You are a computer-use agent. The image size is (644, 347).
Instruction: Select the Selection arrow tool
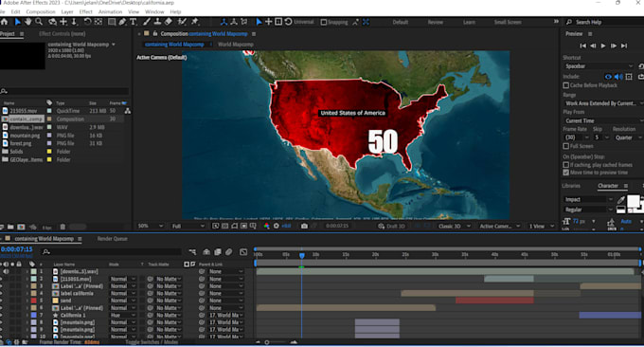(x=18, y=22)
